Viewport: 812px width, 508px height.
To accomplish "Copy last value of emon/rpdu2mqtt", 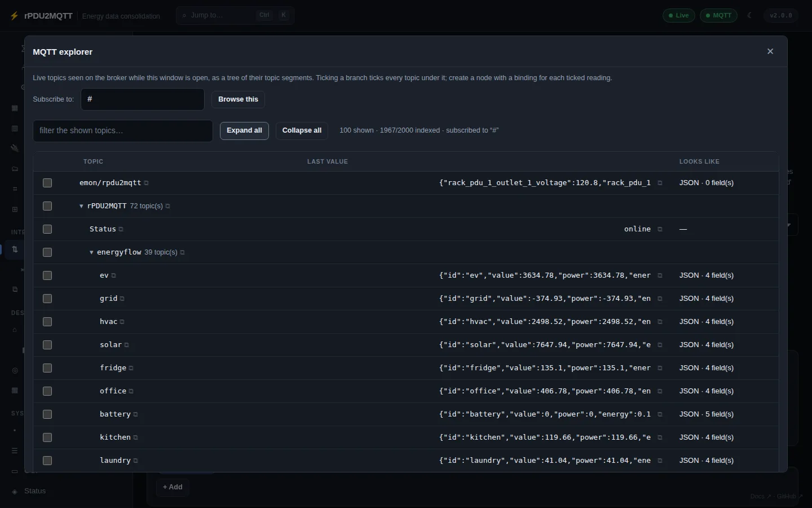I will pyautogui.click(x=660, y=183).
